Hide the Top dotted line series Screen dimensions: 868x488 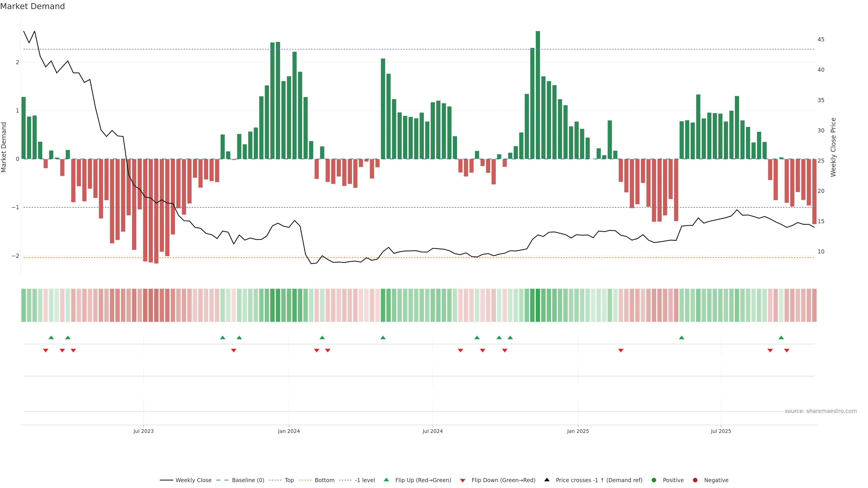coord(289,480)
